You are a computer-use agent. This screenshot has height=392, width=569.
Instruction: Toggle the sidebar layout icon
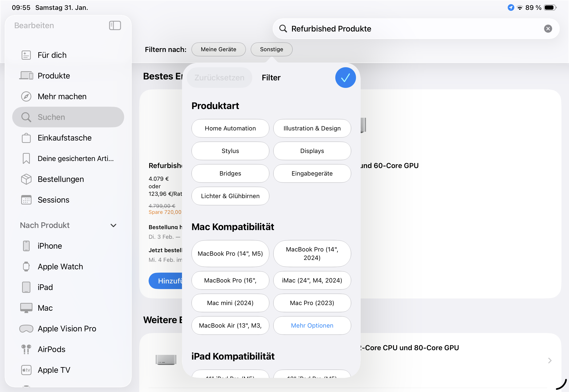115,26
